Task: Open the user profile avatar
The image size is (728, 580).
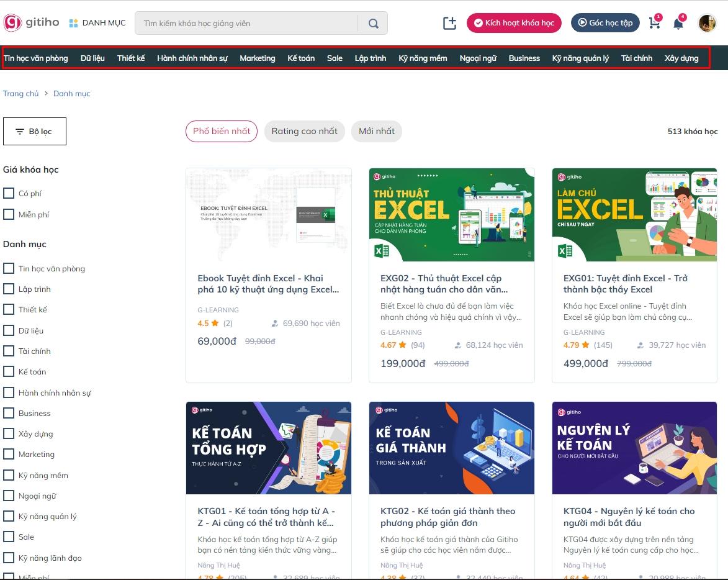Action: [707, 23]
